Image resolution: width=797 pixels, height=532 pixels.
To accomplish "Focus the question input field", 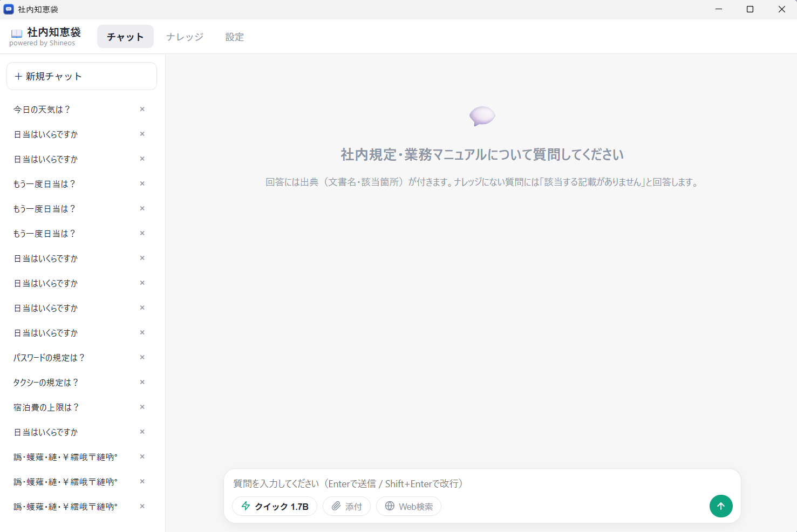I will click(482, 483).
